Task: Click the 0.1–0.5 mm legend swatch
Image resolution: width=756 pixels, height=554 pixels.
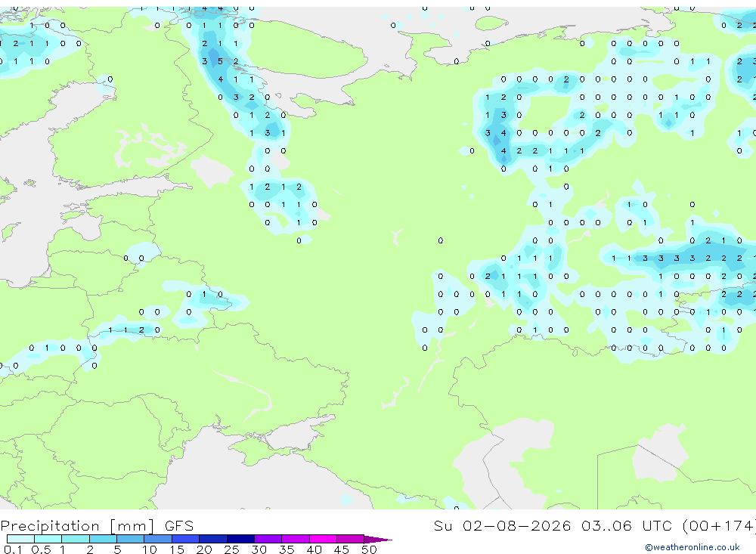Action: [20, 539]
